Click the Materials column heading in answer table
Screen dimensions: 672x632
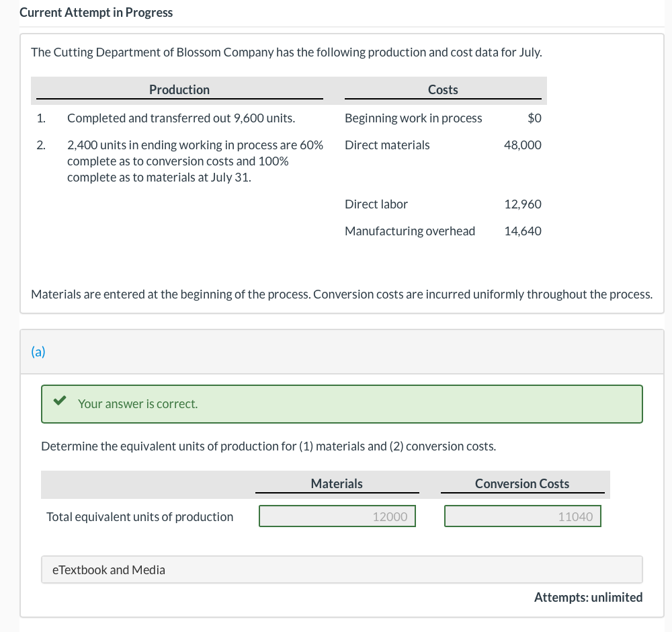coord(337,483)
